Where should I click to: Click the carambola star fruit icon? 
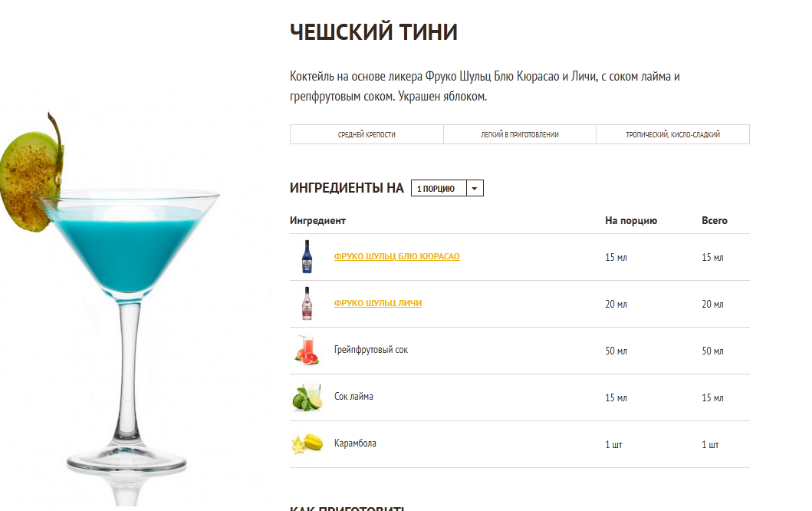pos(307,443)
